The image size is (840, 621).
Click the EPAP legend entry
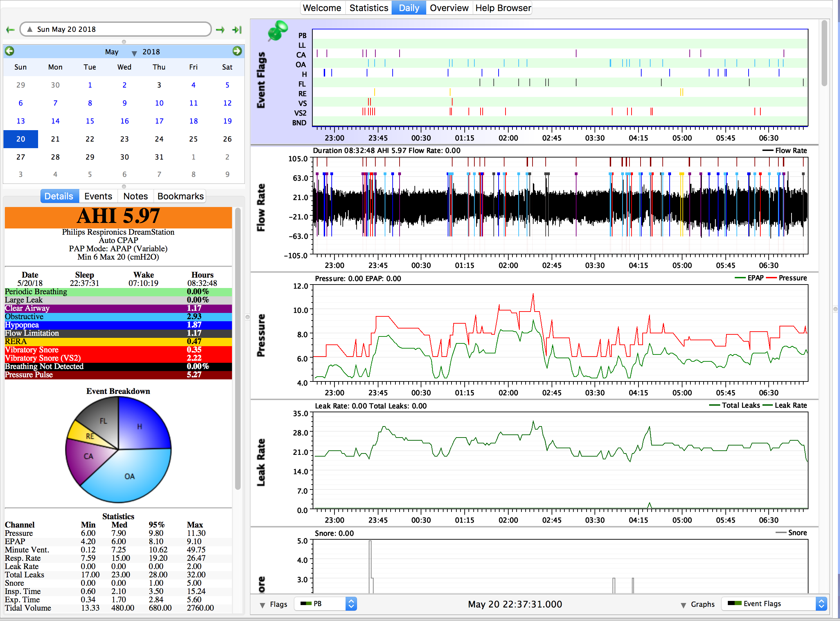pyautogui.click(x=749, y=278)
